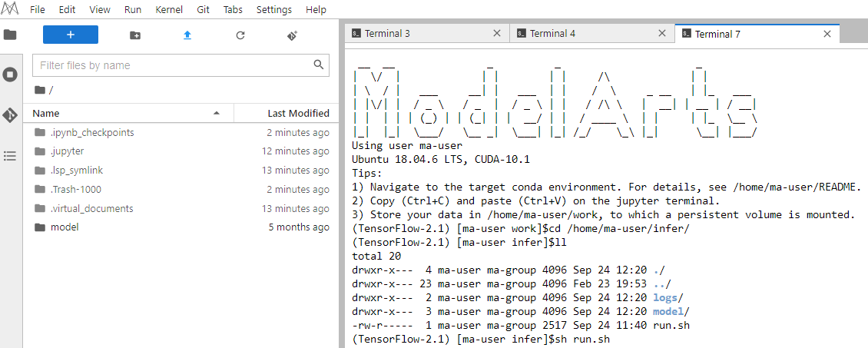Select the .virtual_documents folder
868x348 pixels.
[181, 208]
